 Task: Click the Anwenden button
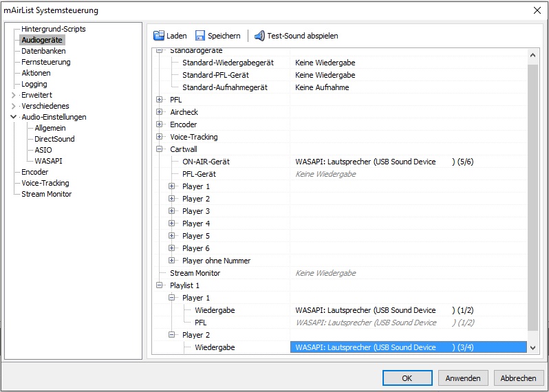click(463, 378)
